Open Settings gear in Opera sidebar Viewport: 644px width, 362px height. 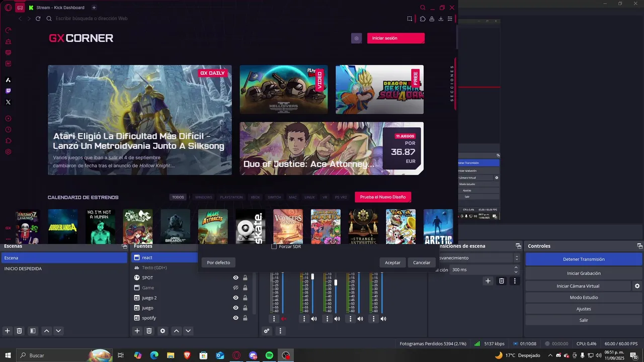[x=8, y=152]
